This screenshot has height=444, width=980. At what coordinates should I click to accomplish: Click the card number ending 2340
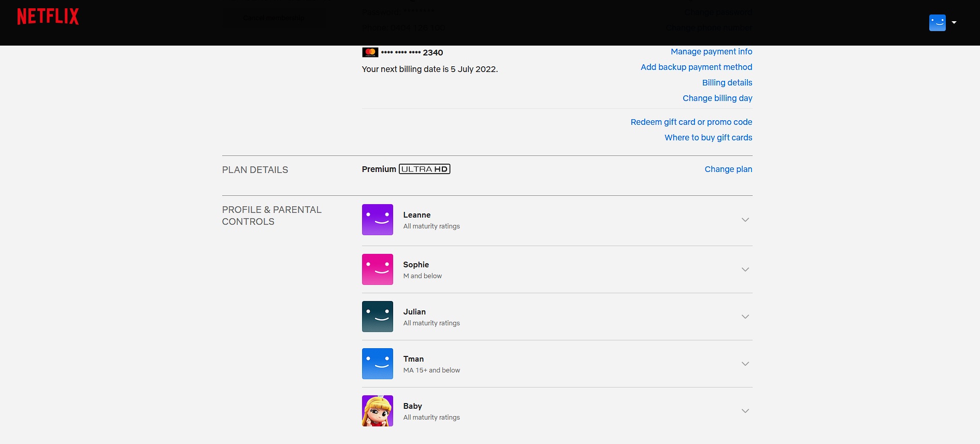click(x=412, y=53)
